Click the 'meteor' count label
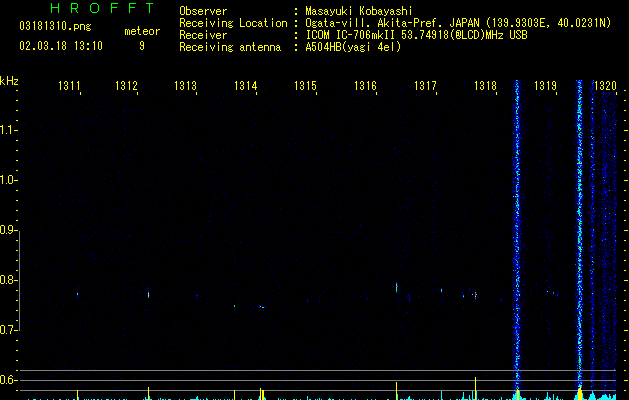Image resolution: width=629 pixels, height=400 pixels. point(142,31)
